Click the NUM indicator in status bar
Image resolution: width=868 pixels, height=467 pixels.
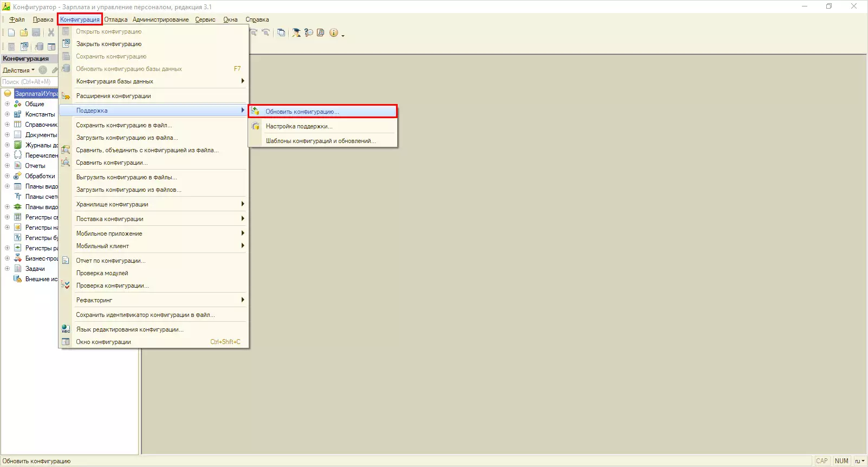point(841,461)
